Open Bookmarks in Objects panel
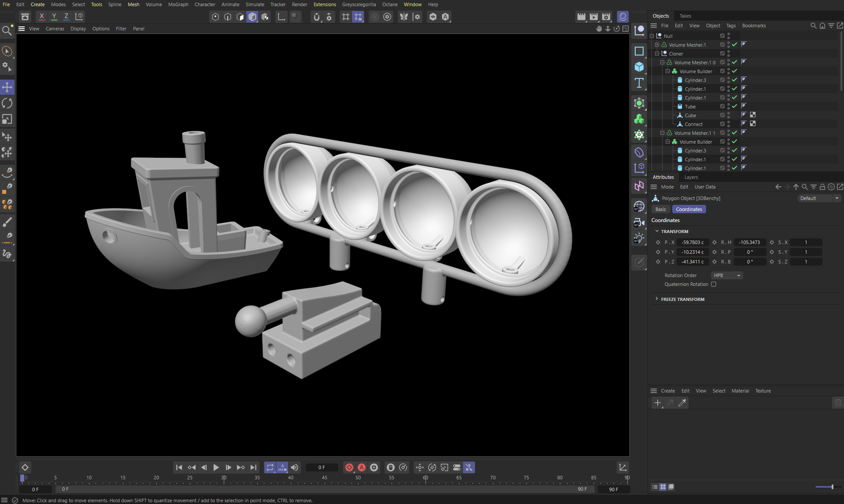This screenshot has height=504, width=844. pos(754,26)
